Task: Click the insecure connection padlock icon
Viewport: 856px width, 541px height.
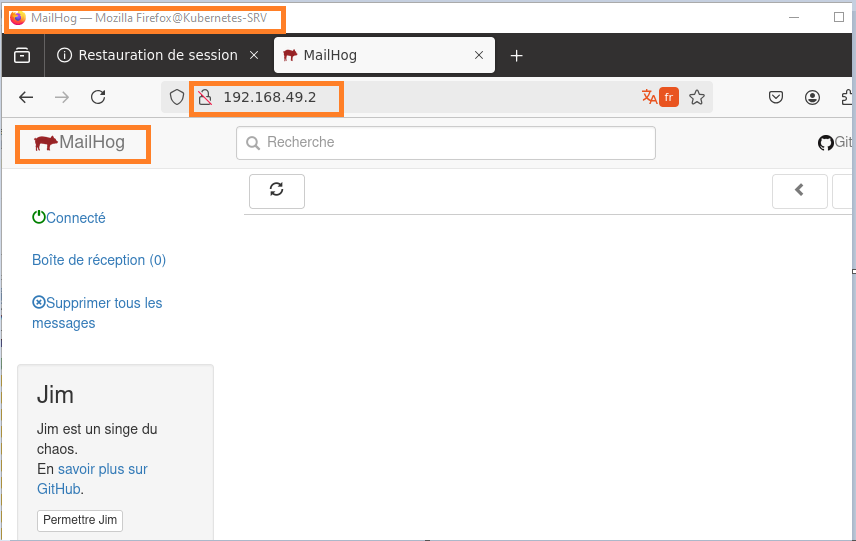Action: (x=205, y=97)
